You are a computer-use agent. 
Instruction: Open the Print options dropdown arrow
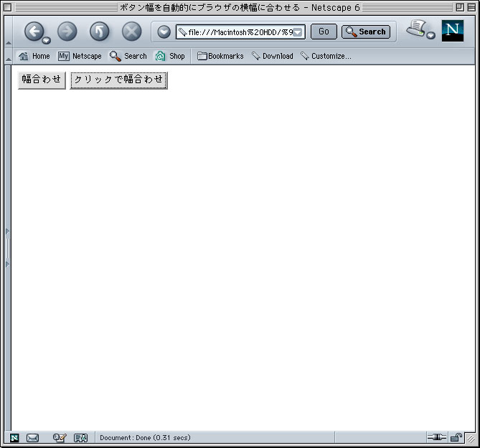click(x=431, y=35)
